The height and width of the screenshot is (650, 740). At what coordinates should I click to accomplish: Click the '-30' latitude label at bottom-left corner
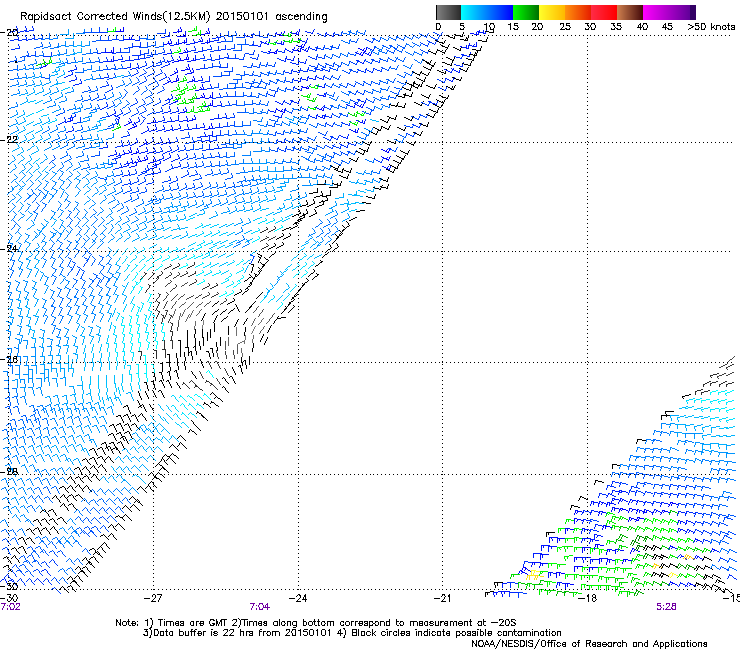pos(9,586)
